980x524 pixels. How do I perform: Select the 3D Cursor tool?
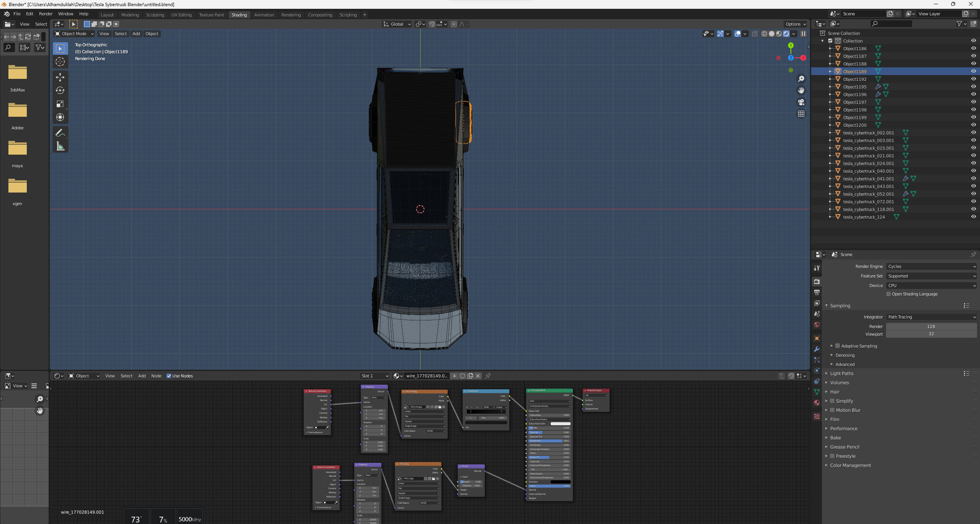60,62
